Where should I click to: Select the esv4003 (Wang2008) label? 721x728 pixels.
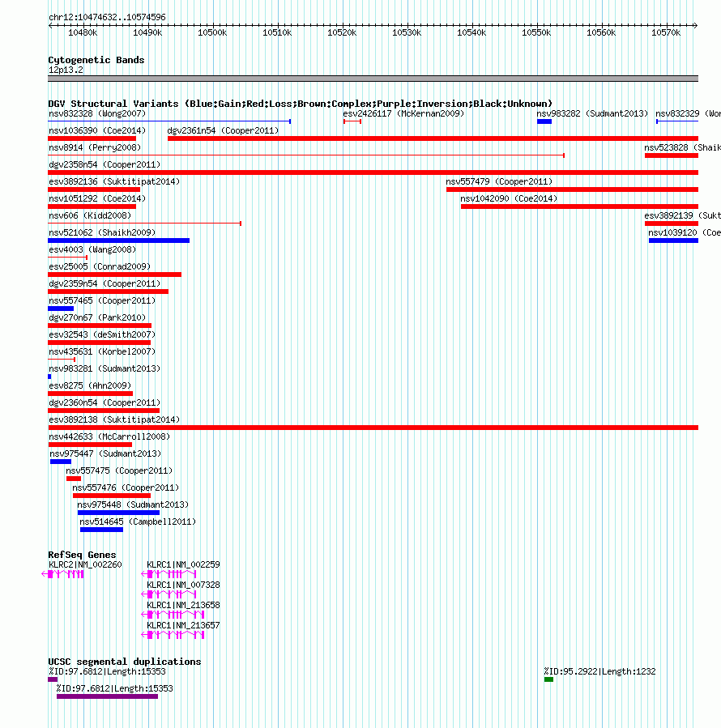(92, 249)
